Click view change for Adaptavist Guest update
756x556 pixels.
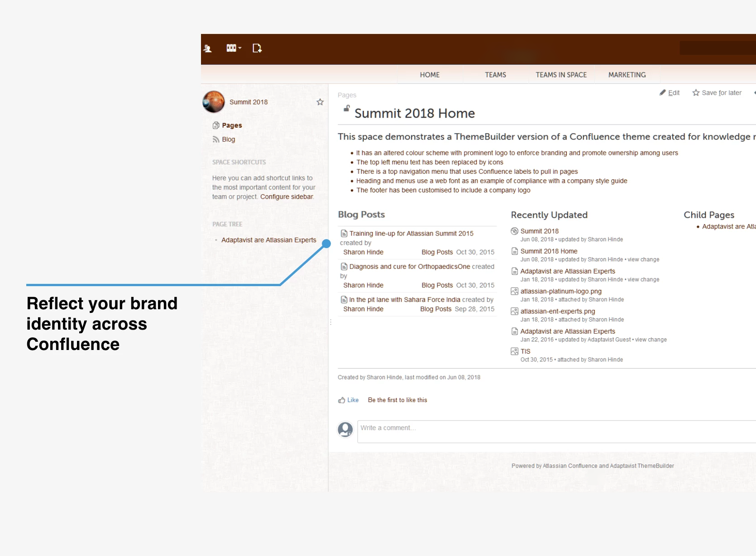[x=651, y=340]
